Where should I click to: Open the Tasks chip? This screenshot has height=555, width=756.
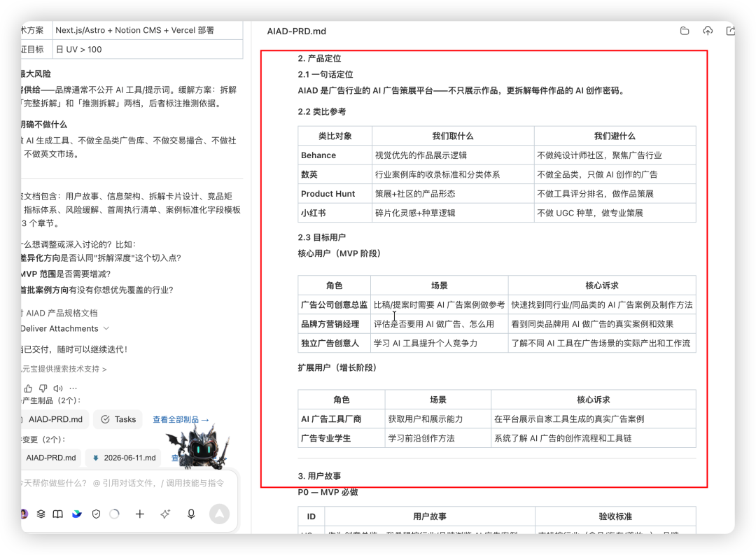tap(118, 419)
